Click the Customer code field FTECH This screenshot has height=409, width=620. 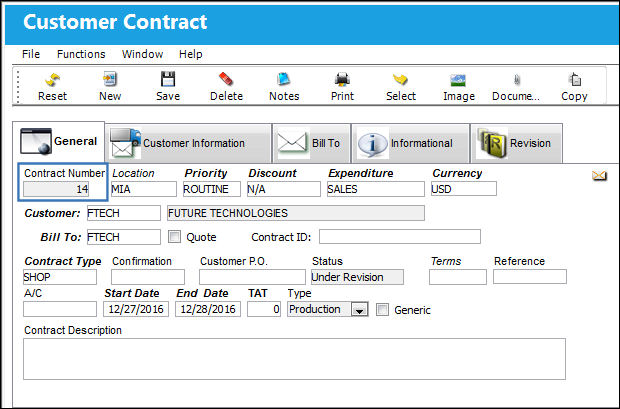pyautogui.click(x=124, y=213)
